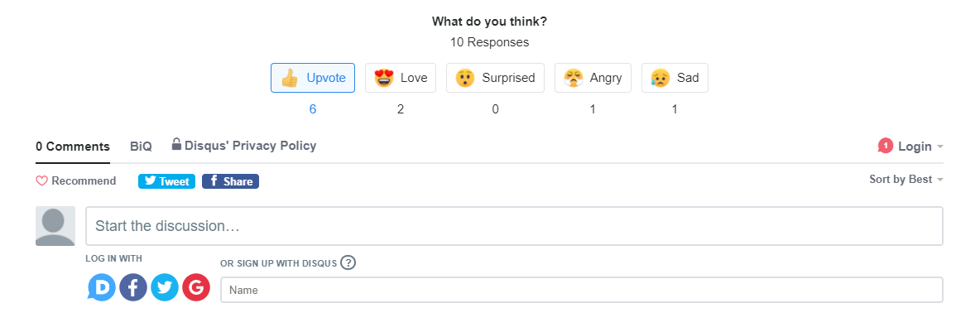
Task: Click the Tweet share button
Action: pos(167,181)
